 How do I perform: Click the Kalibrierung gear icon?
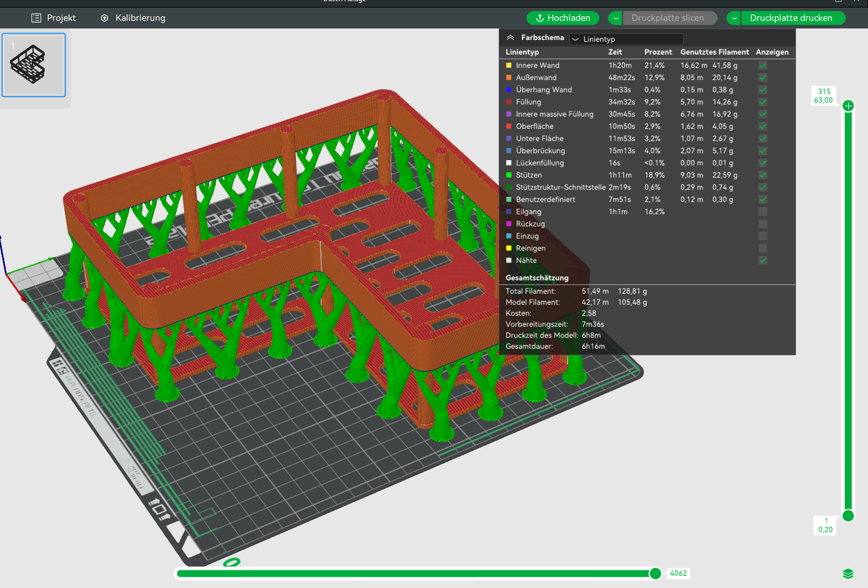pos(105,18)
